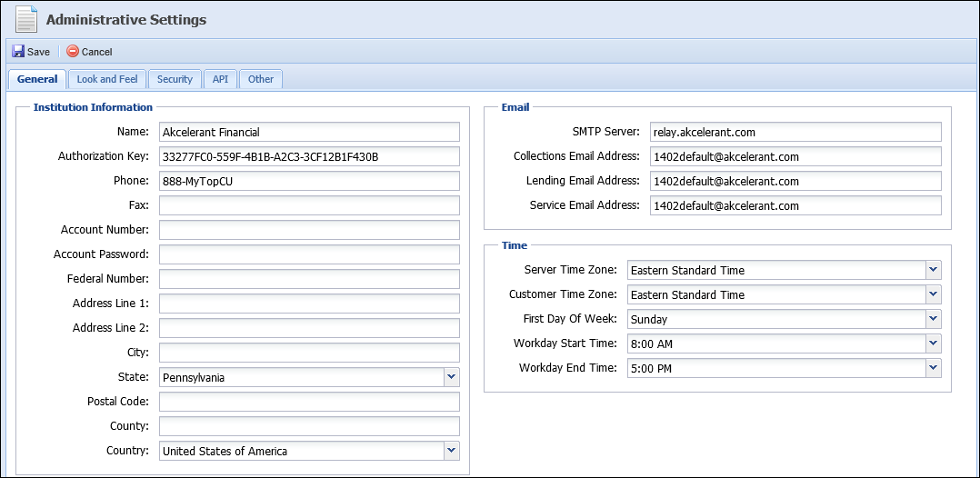Click the SMTP Server field
This screenshot has height=478, width=980.
pyautogui.click(x=795, y=132)
